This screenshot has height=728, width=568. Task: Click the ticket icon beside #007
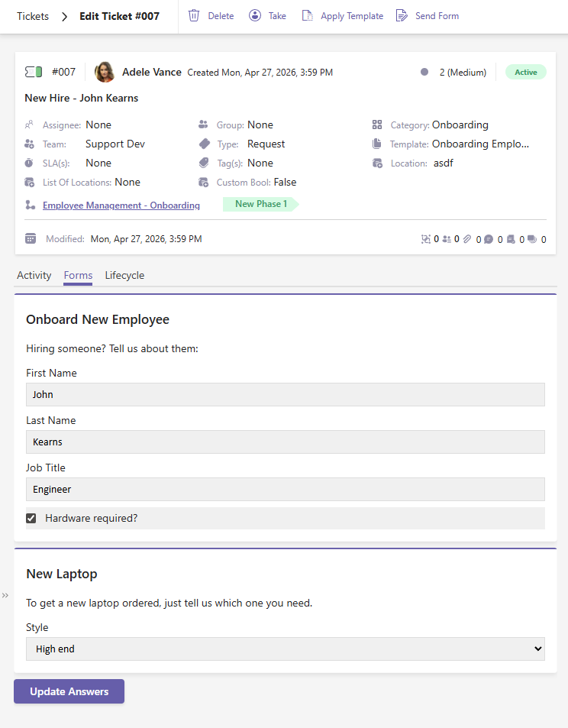tap(33, 72)
